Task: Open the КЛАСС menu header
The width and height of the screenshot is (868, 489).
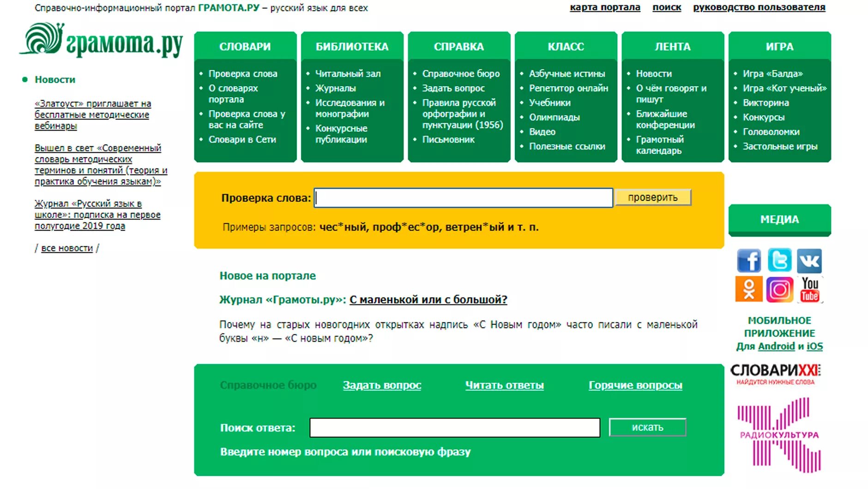Action: [566, 47]
